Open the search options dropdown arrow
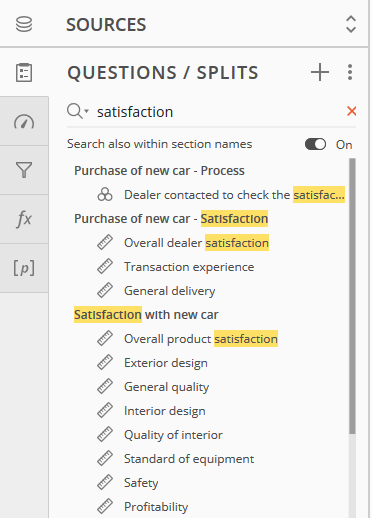The height and width of the screenshot is (518, 372). click(87, 111)
